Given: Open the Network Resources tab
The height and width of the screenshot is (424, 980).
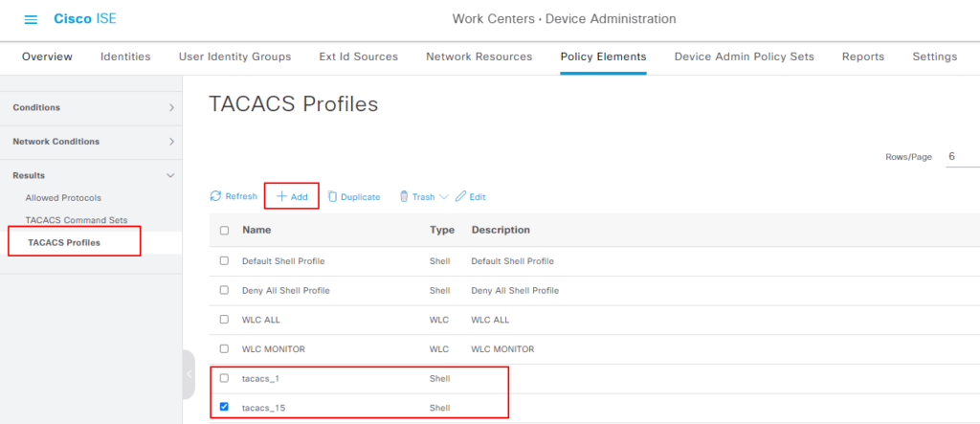Looking at the screenshot, I should click(479, 56).
